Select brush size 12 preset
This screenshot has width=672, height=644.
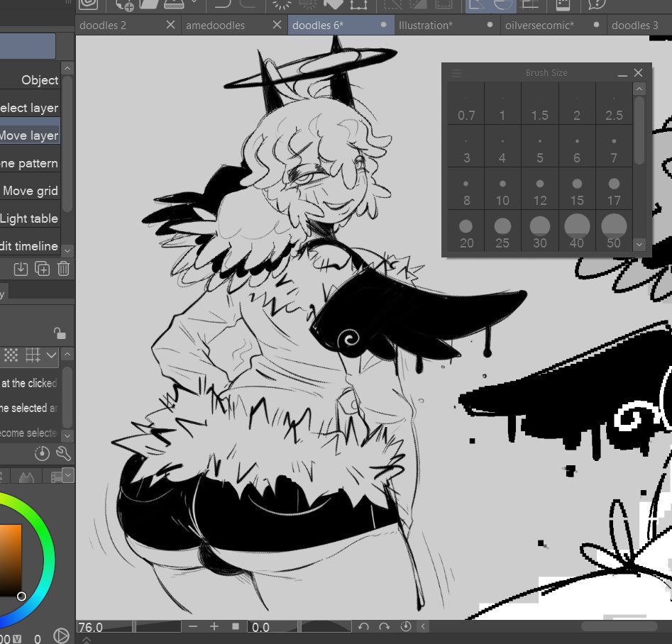(x=539, y=189)
